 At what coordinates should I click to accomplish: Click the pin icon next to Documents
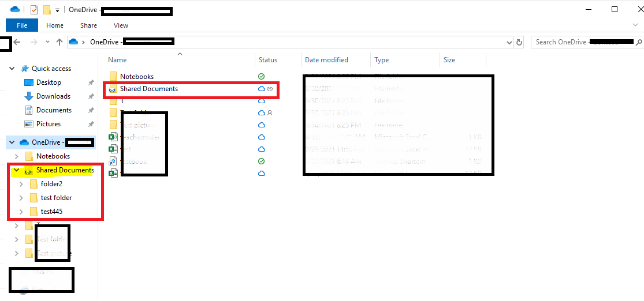91,110
